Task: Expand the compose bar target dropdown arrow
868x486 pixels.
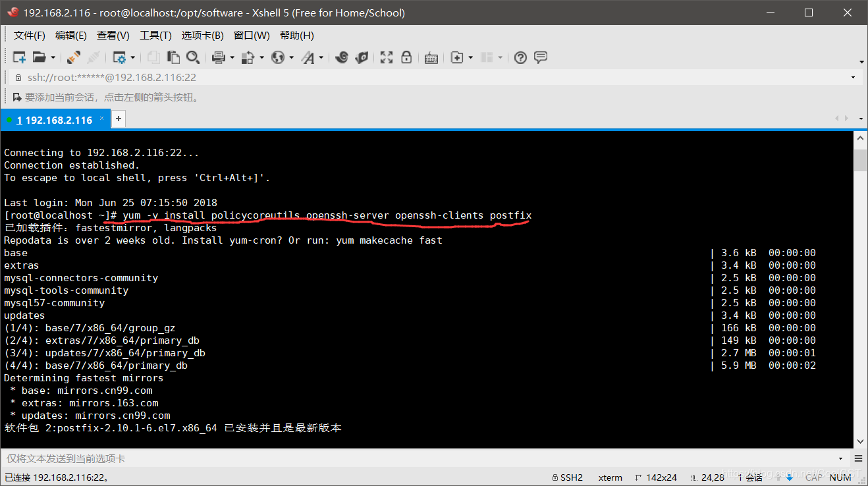Action: [841, 458]
